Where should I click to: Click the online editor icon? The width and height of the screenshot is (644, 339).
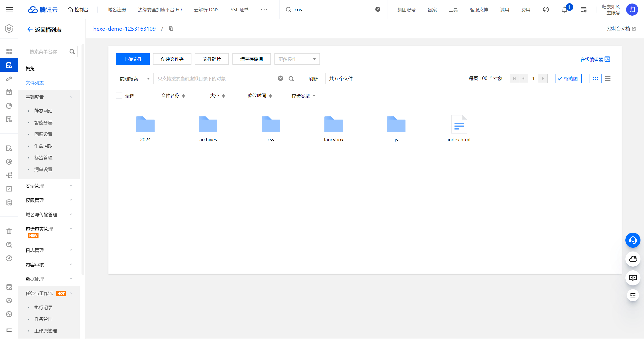608,59
